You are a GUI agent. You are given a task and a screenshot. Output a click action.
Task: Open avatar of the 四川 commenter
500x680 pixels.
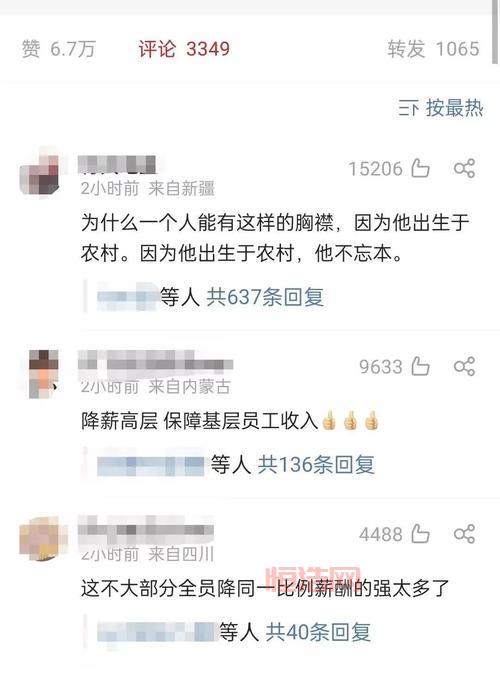point(43,539)
